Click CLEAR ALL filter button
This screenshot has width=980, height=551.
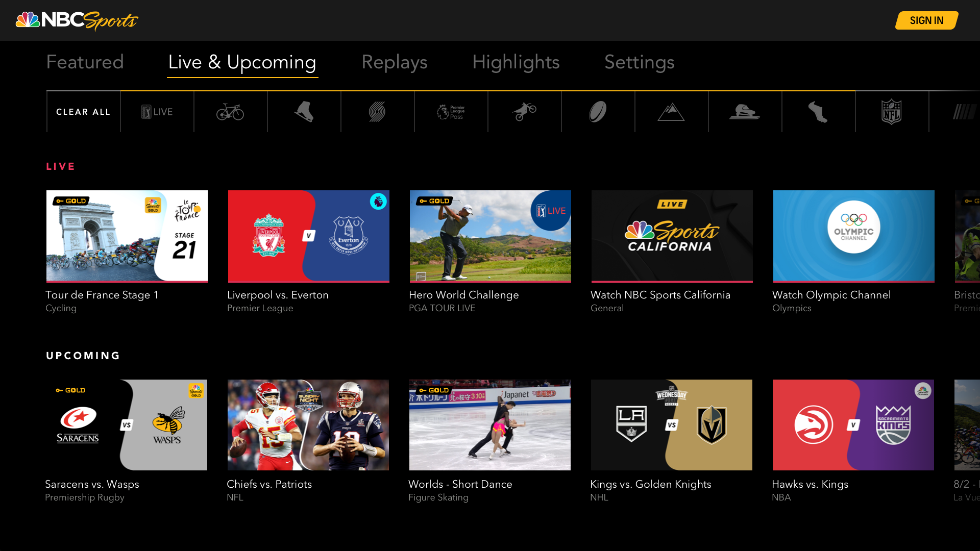84,112
